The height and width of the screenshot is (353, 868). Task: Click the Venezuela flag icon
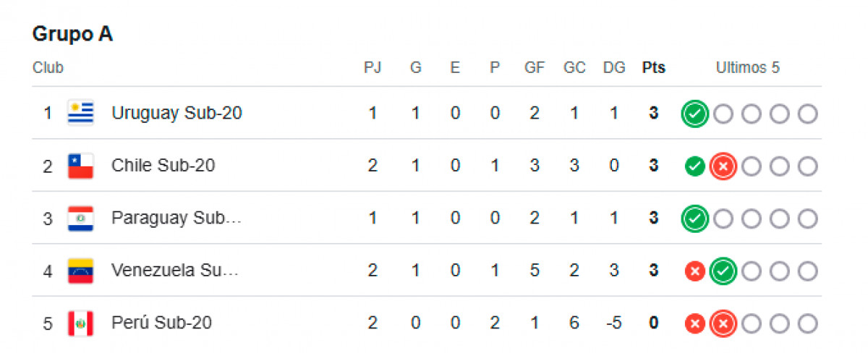tap(80, 271)
